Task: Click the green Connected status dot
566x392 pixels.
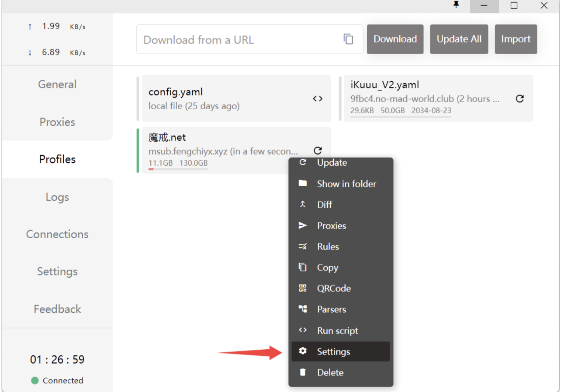Action: coord(35,380)
